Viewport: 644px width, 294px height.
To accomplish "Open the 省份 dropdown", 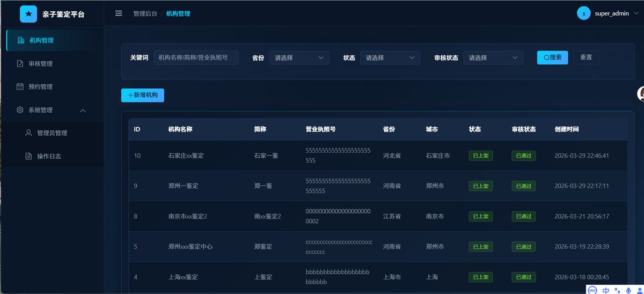I will click(299, 58).
